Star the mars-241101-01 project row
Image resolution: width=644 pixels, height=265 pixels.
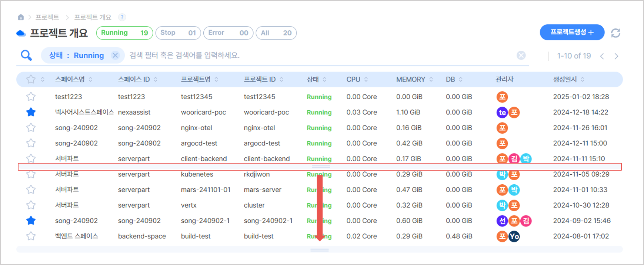[31, 190]
